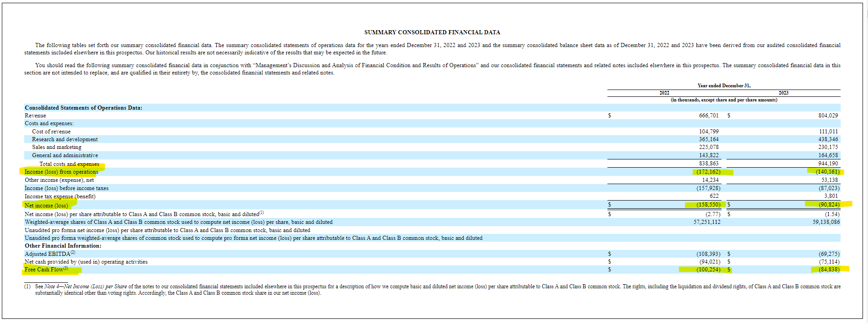868x323 pixels.
Task: Click the 'Adjusted EBITDA' row label
Action: coord(50,254)
